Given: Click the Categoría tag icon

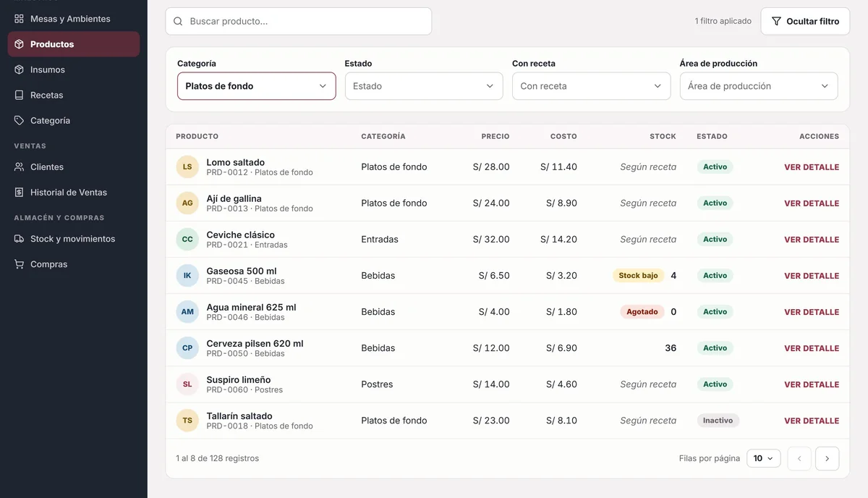Looking at the screenshot, I should pyautogui.click(x=19, y=120).
